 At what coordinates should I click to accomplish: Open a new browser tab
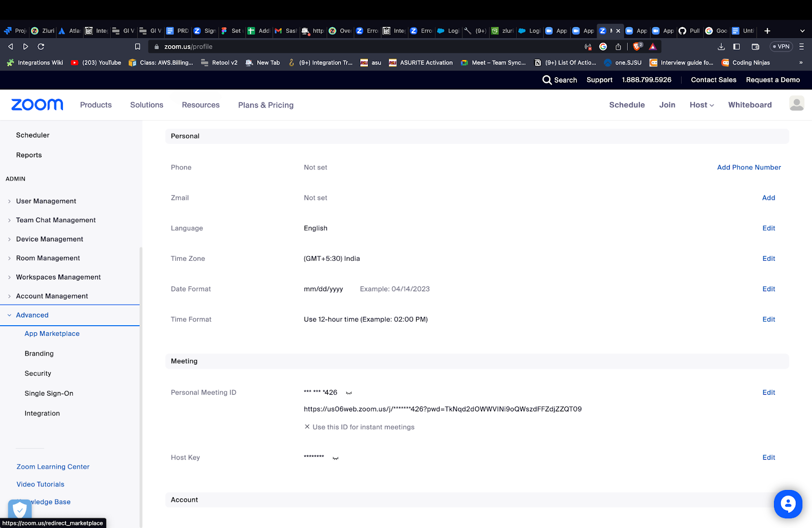(x=767, y=31)
